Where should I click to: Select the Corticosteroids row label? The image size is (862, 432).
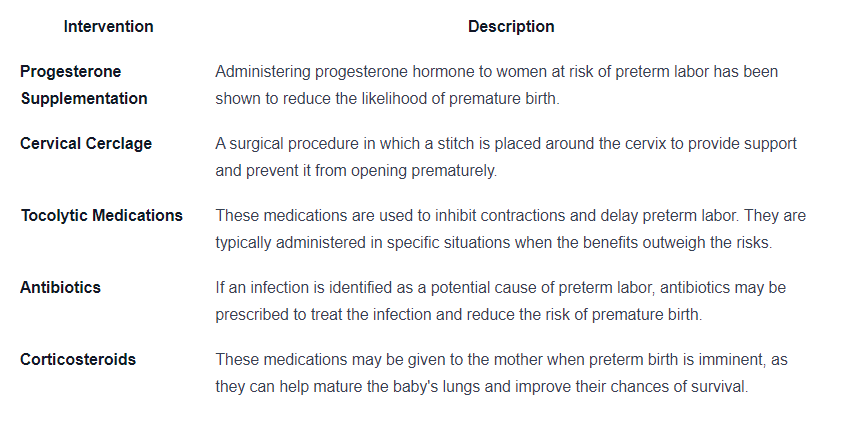[78, 359]
